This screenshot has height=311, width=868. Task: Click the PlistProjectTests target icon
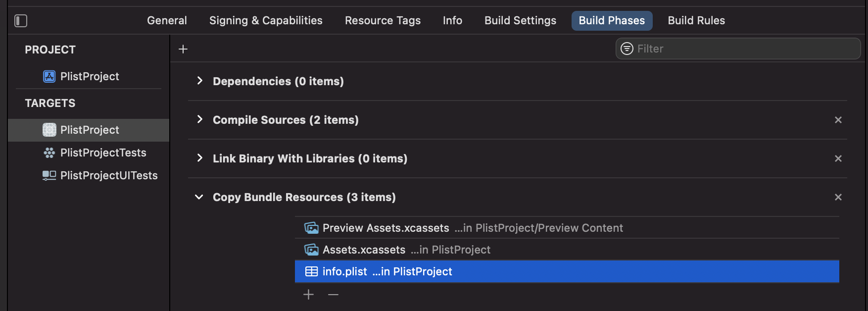pyautogui.click(x=49, y=153)
